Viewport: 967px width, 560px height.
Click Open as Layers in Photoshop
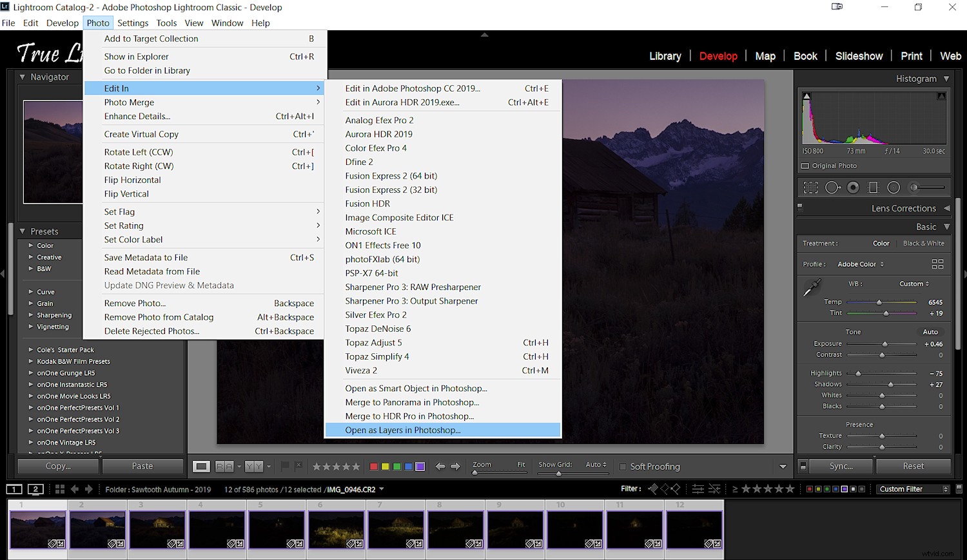[403, 430]
